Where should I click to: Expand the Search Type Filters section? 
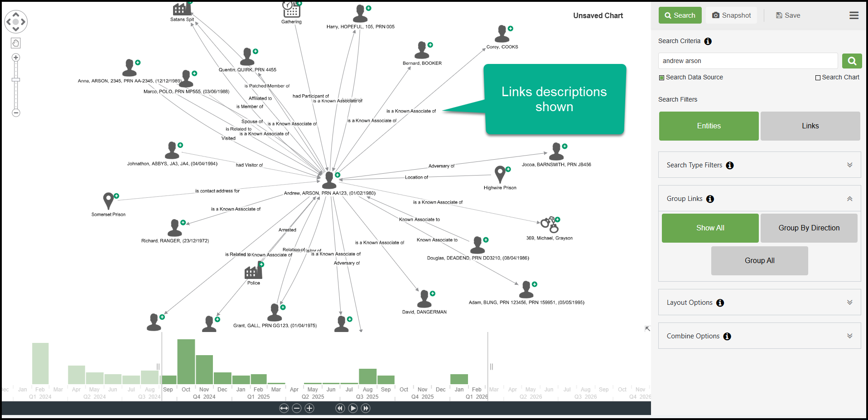point(849,165)
